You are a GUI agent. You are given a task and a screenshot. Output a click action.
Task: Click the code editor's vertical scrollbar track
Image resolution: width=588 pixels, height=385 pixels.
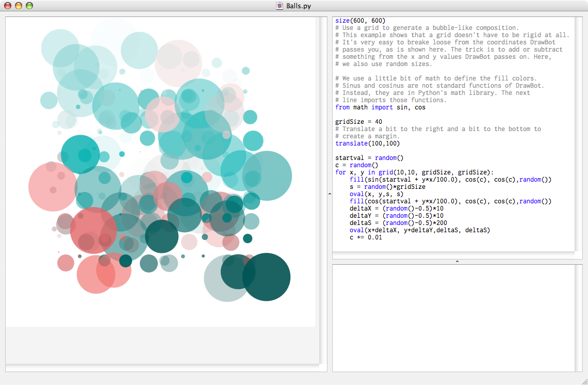coord(579,134)
